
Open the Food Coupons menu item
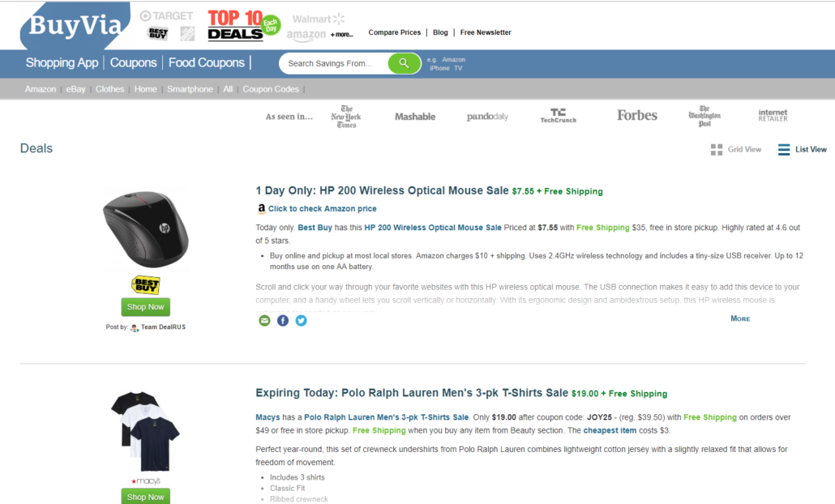207,63
